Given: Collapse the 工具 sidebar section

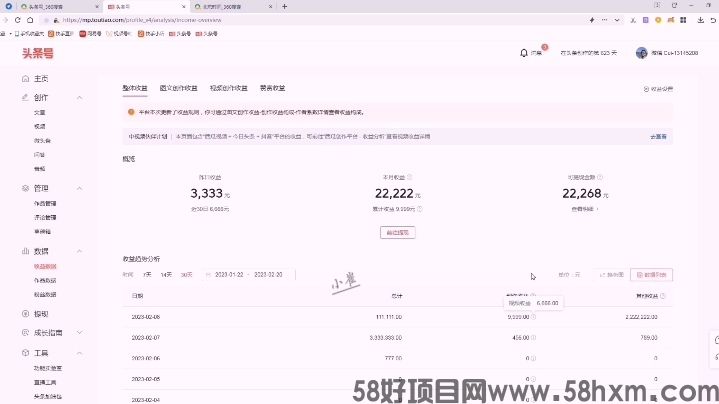Looking at the screenshot, I should pos(79,353).
